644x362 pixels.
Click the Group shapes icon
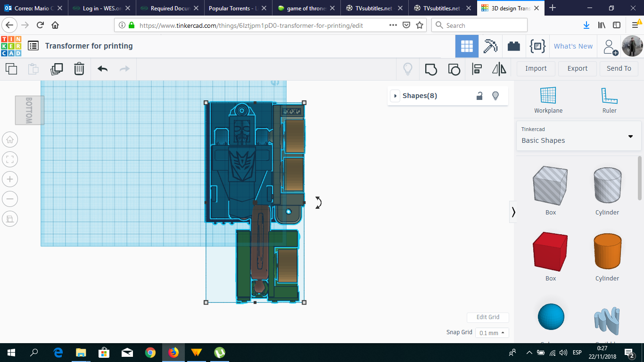pyautogui.click(x=431, y=69)
